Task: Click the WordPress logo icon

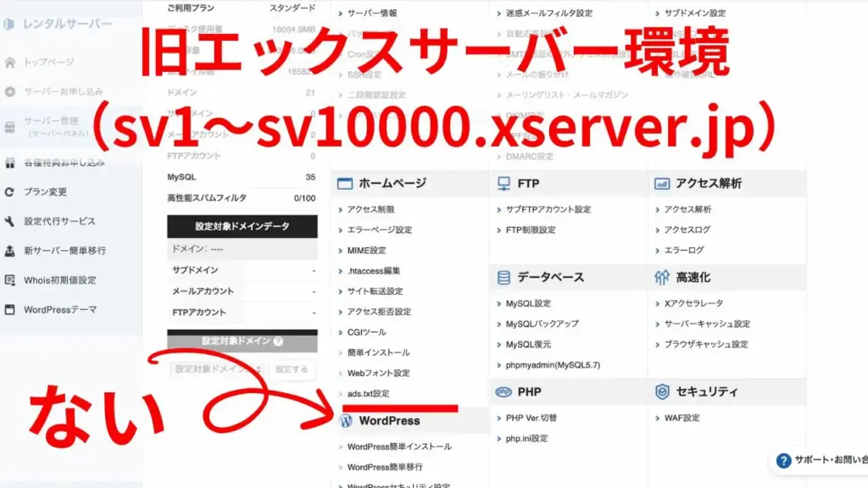Action: pyautogui.click(x=346, y=421)
